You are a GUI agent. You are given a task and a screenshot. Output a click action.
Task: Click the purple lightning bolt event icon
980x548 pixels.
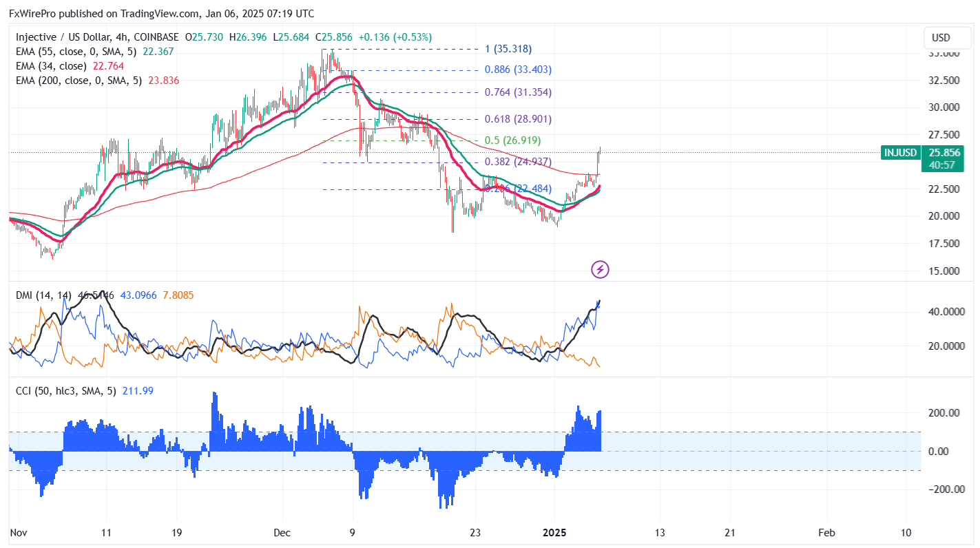pyautogui.click(x=600, y=269)
